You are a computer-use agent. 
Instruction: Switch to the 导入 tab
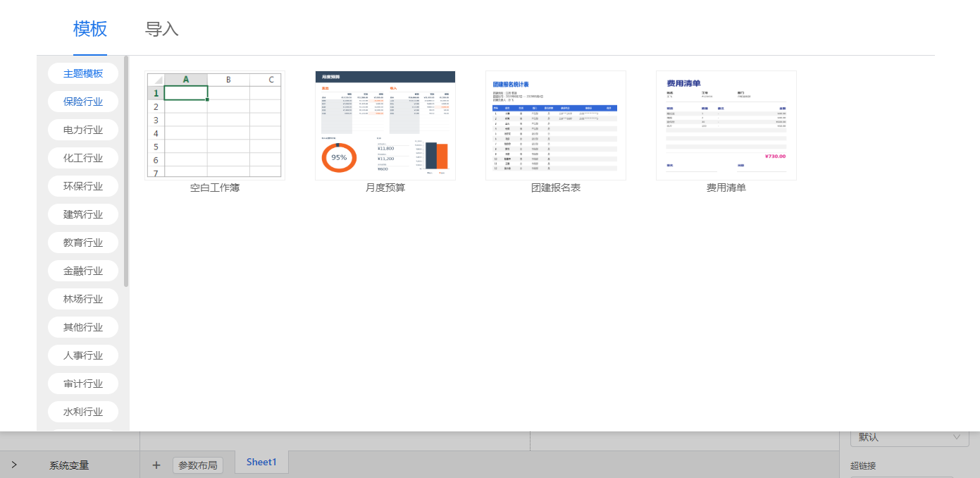pos(162,29)
